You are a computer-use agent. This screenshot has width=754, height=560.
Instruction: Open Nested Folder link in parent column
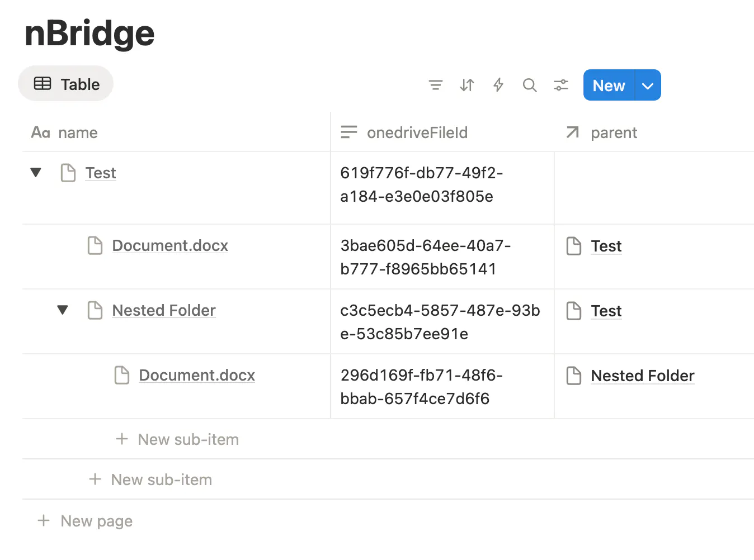tap(643, 376)
